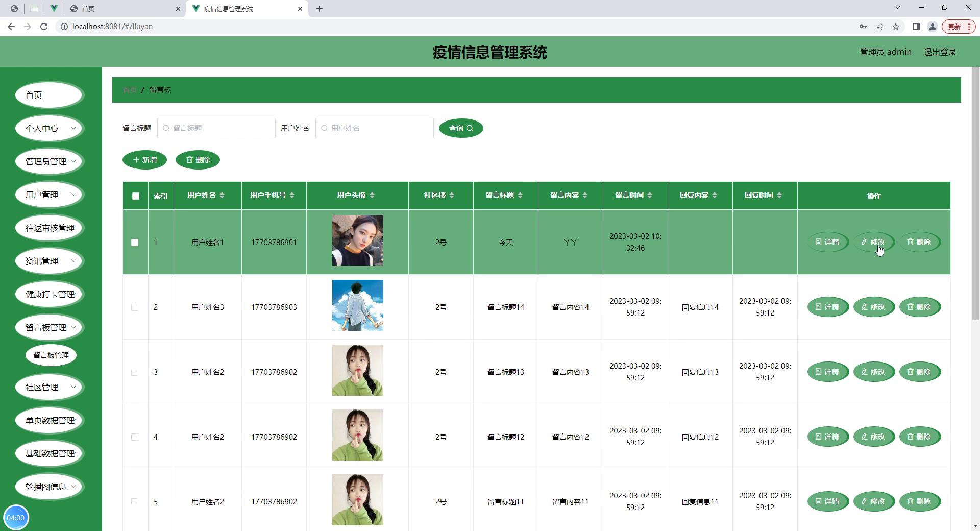Click the site info icon beside the URL
Screen dimensions: 980x531
64,27
